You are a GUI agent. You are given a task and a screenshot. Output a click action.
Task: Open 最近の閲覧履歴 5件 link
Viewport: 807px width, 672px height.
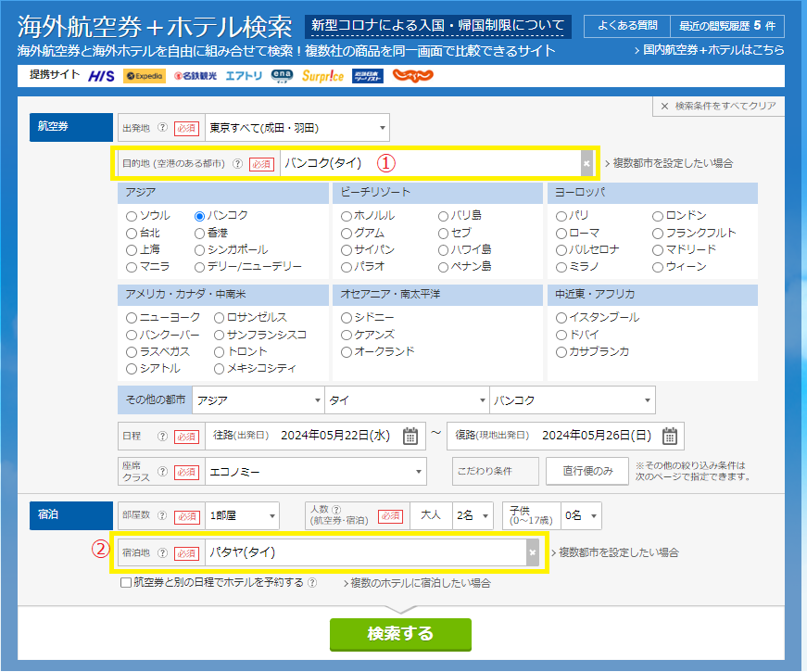click(x=727, y=26)
